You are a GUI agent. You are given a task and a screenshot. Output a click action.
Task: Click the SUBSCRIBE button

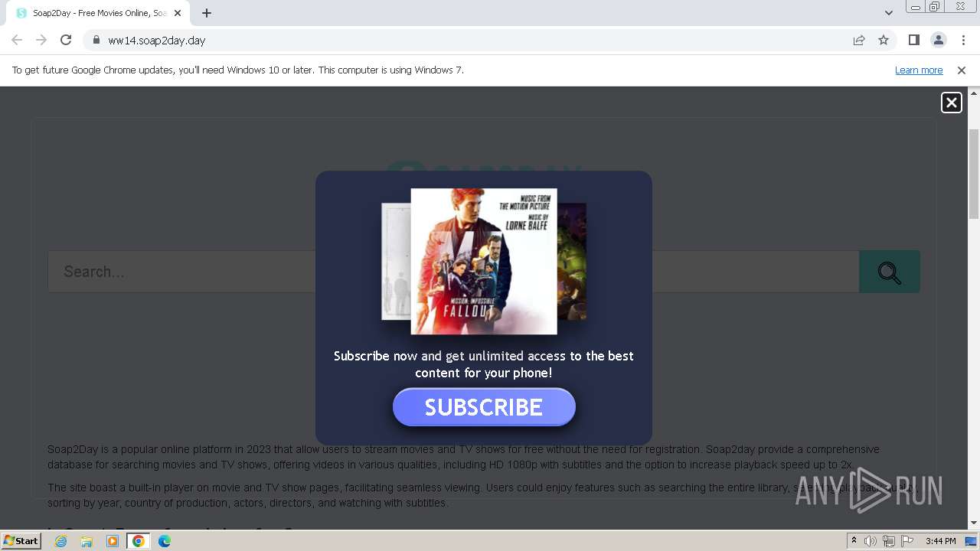pos(484,407)
